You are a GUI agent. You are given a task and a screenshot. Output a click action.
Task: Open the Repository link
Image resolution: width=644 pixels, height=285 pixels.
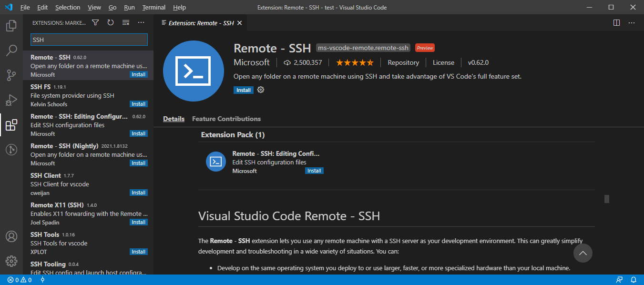click(x=403, y=62)
